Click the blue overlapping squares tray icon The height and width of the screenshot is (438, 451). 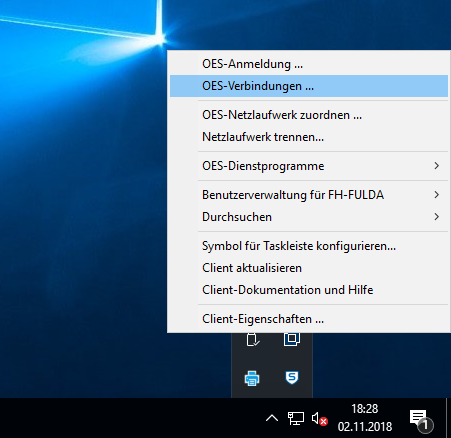tap(292, 339)
